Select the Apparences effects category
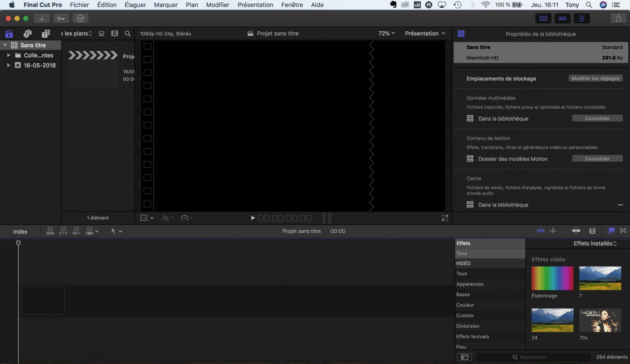Image resolution: width=630 pixels, height=364 pixels. tap(490, 284)
